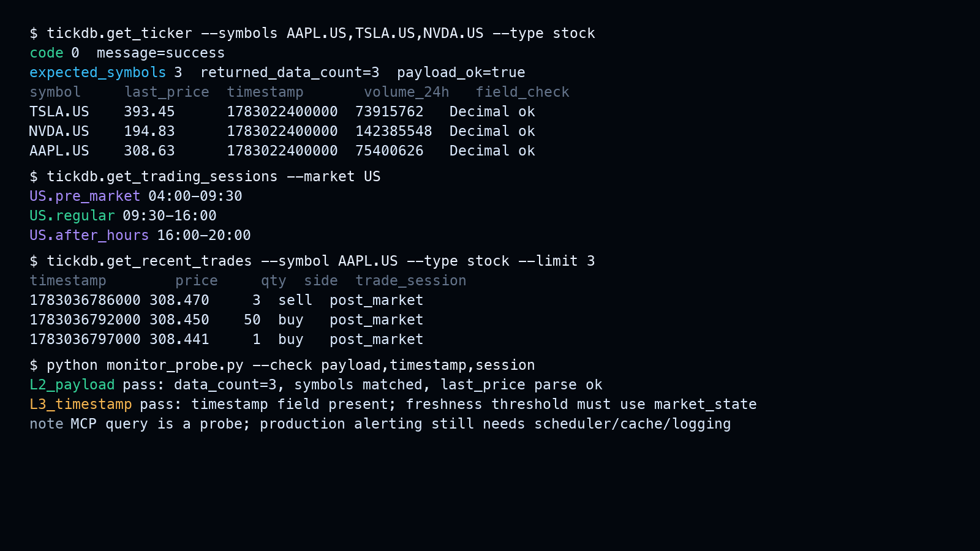
Task: Click the 'tickdb.get_ticker' command text
Action: coord(119,34)
